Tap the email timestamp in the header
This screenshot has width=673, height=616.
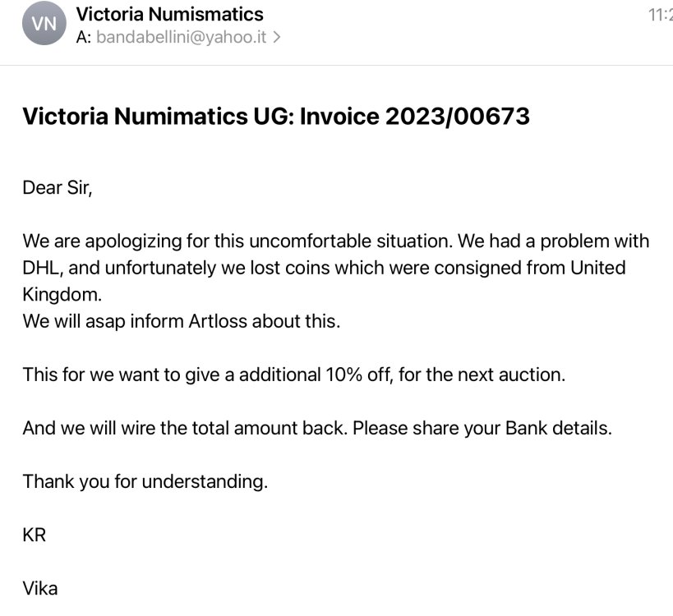click(660, 14)
